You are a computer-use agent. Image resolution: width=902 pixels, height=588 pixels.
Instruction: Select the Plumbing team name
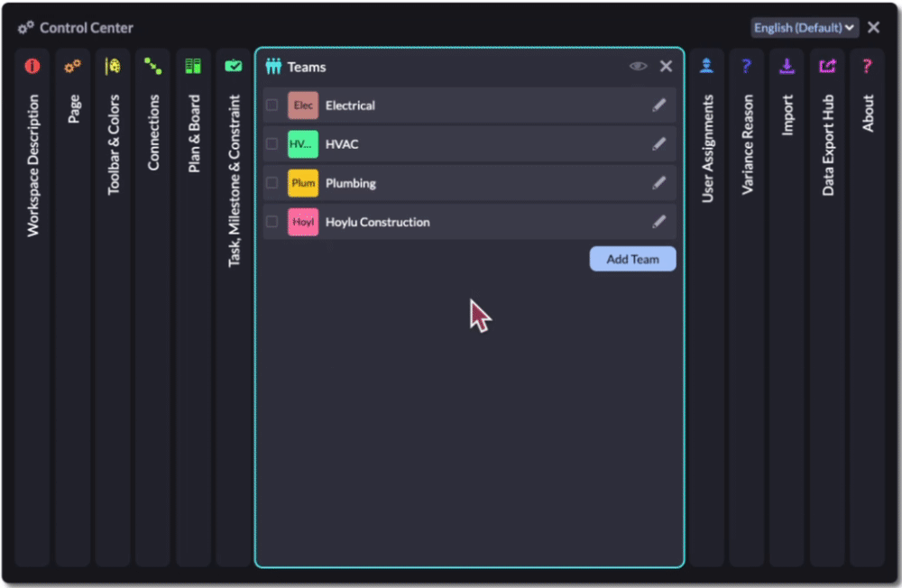tap(351, 184)
